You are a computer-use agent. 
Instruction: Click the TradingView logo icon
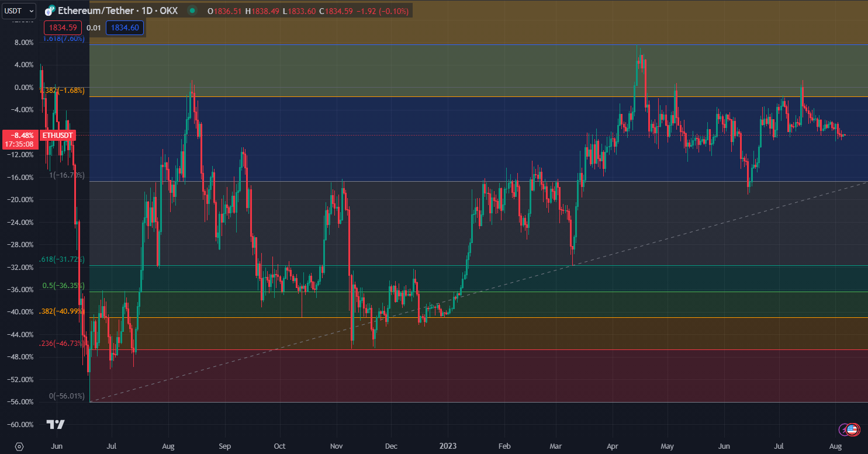pyautogui.click(x=56, y=425)
